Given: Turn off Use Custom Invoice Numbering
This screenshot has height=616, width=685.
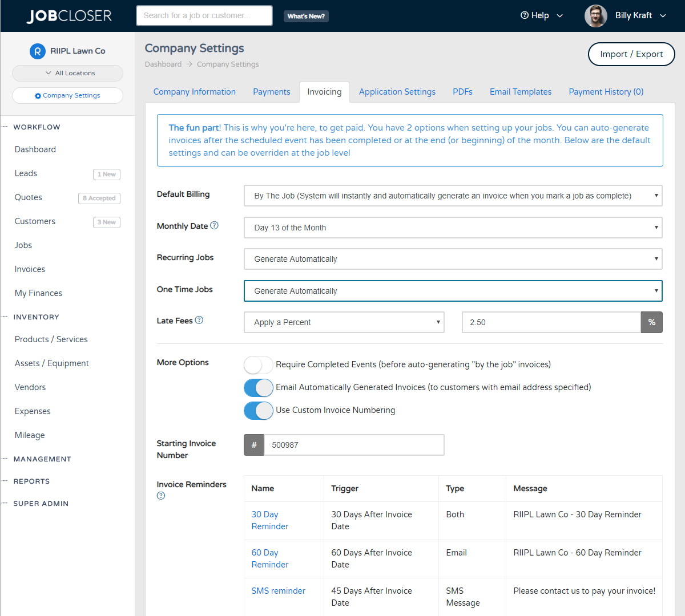Looking at the screenshot, I should tap(258, 411).
